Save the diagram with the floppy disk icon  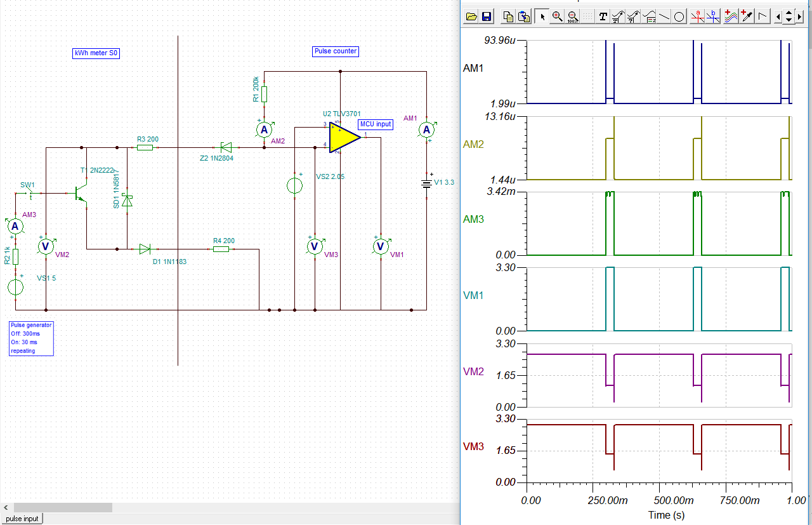pos(487,17)
